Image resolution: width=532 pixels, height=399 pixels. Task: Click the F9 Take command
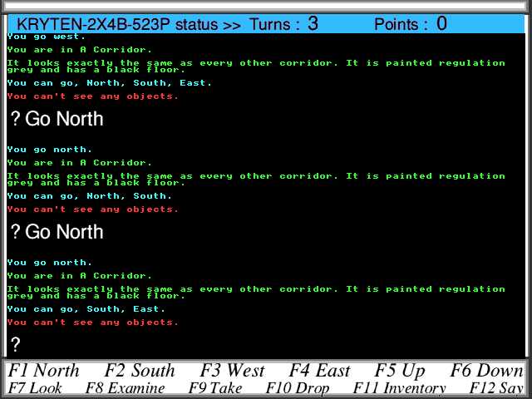tap(215, 388)
